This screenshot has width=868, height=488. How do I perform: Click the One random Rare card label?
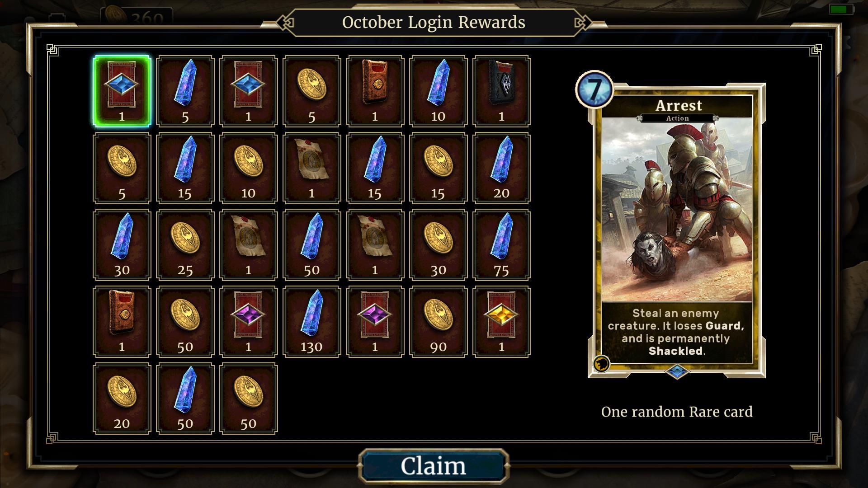pyautogui.click(x=677, y=412)
